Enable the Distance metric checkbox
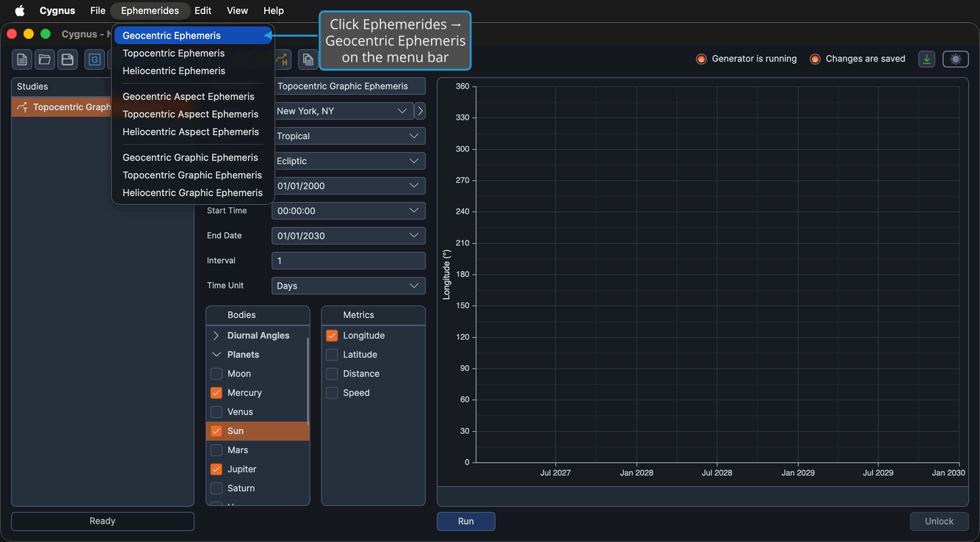The height and width of the screenshot is (542, 980). pyautogui.click(x=332, y=374)
